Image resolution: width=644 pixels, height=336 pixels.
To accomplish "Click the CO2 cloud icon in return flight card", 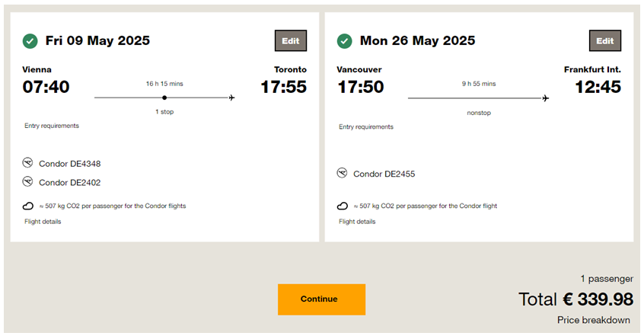I will pyautogui.click(x=343, y=206).
